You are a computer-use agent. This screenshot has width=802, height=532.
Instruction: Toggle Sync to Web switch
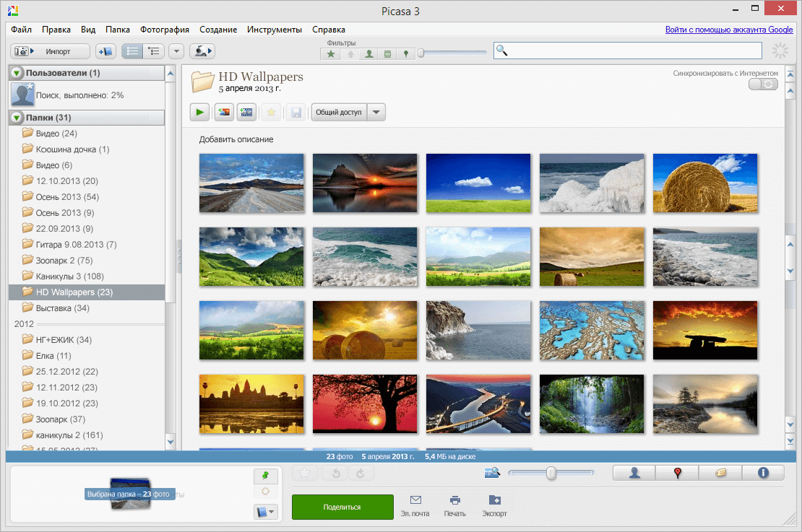pyautogui.click(x=763, y=84)
